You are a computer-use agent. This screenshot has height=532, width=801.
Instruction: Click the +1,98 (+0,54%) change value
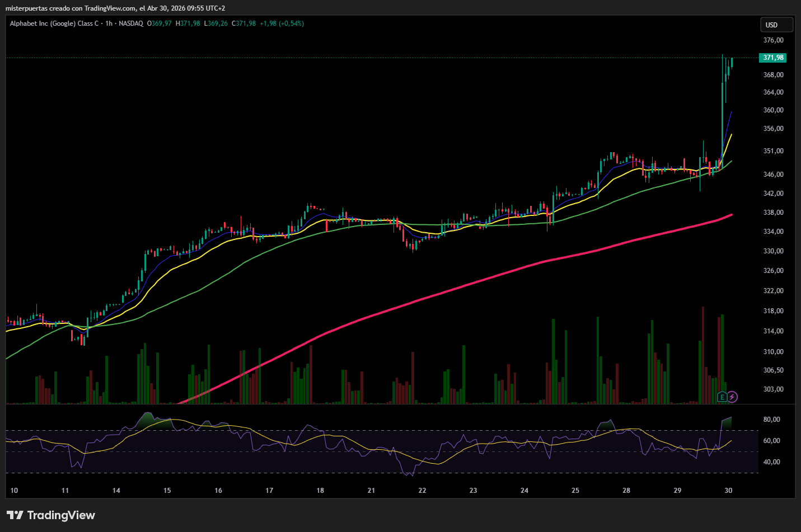point(282,23)
